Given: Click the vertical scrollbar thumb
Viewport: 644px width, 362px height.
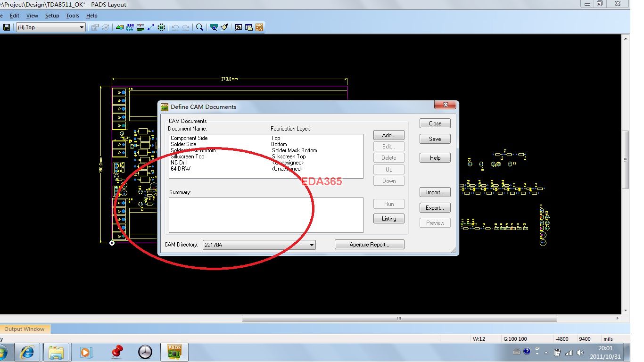Looking at the screenshot, I should click(626, 159).
